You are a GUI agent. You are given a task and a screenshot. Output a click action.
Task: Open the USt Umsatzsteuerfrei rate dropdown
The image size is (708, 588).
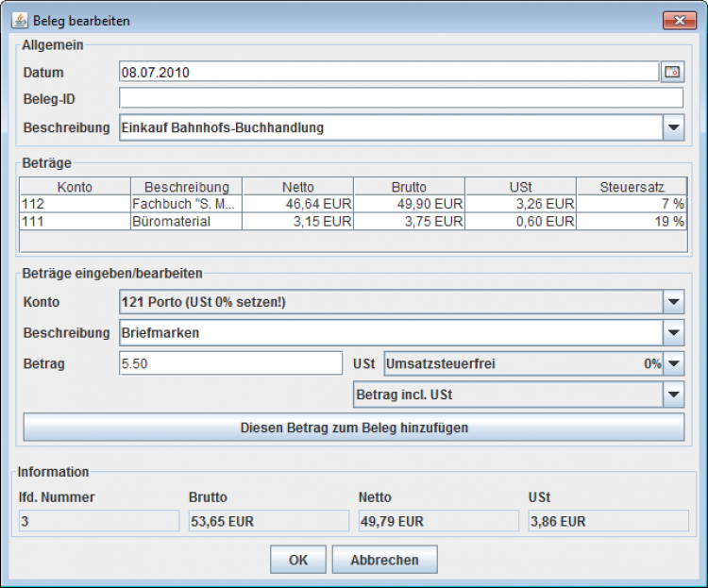[x=673, y=363]
